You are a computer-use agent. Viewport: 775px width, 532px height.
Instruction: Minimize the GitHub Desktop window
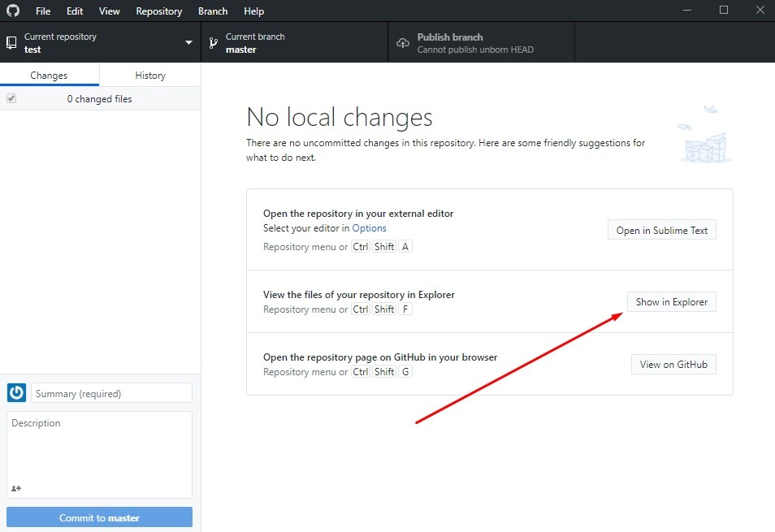pos(687,10)
